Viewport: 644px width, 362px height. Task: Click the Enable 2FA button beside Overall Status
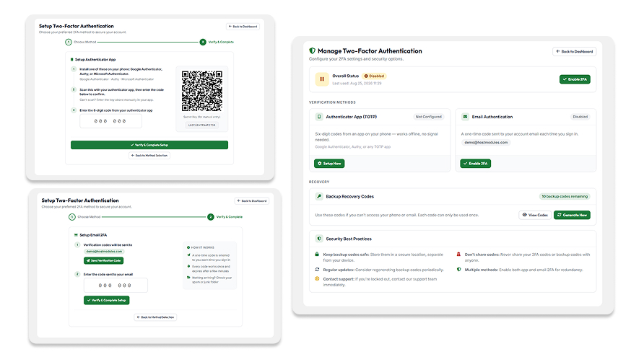click(x=575, y=79)
